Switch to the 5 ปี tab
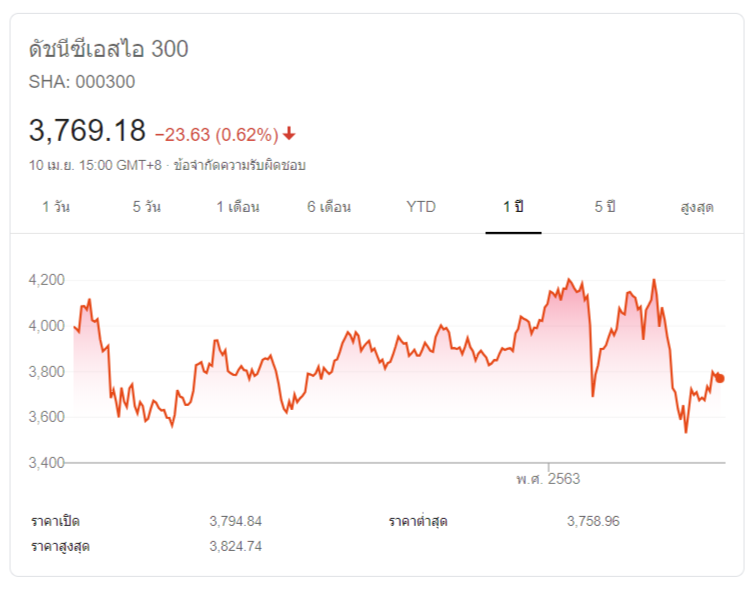The image size is (752, 591). pyautogui.click(x=605, y=207)
